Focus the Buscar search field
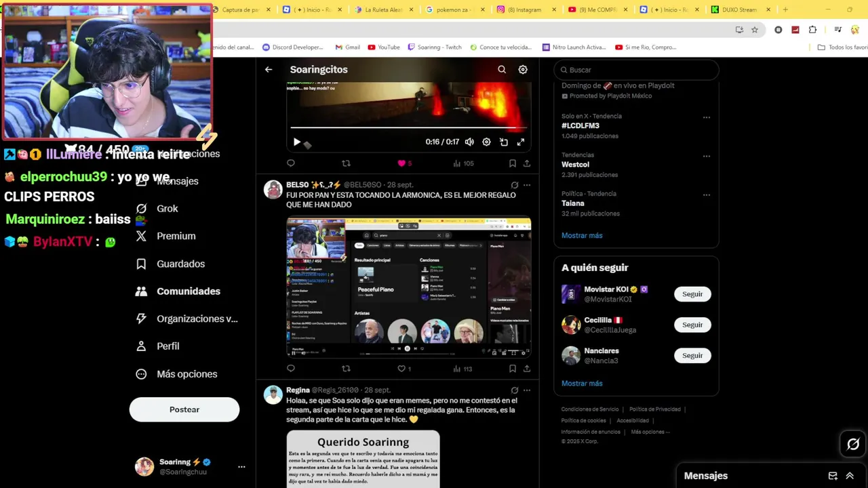Image resolution: width=868 pixels, height=488 pixels. (636, 70)
